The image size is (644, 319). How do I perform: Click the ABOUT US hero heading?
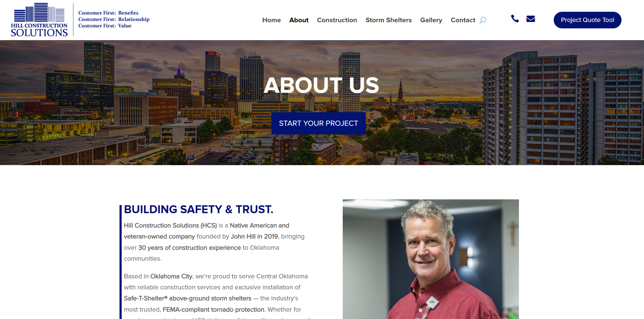click(x=321, y=85)
